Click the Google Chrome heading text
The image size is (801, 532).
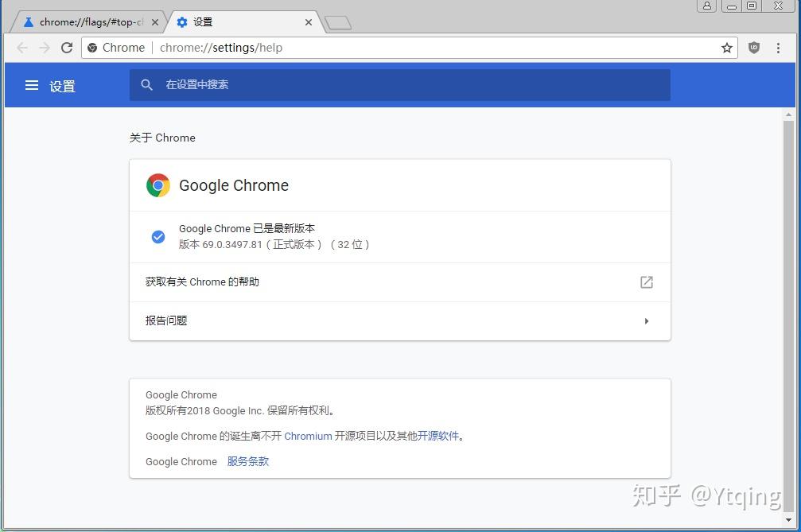[x=234, y=185]
